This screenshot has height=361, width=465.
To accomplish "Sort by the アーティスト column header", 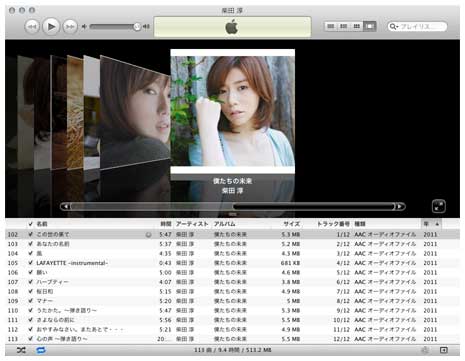I will coord(192,224).
